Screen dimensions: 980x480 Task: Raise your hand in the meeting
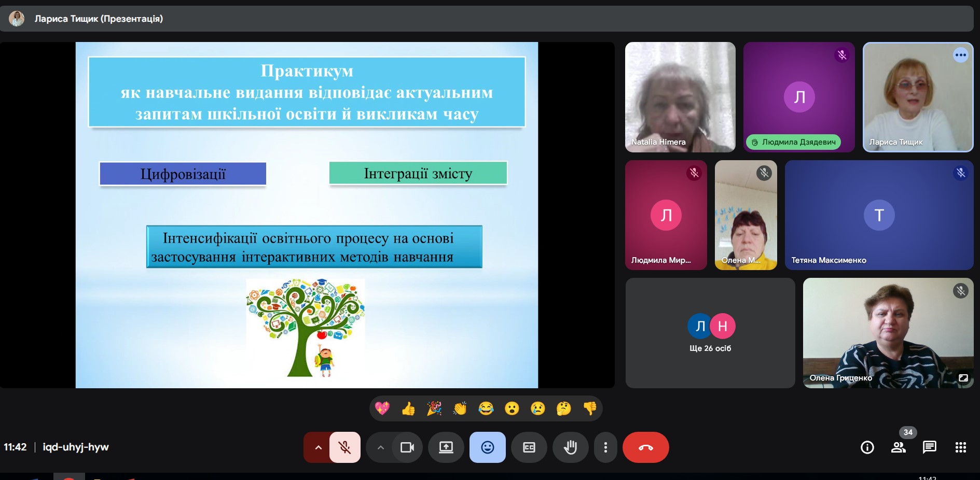pos(570,447)
